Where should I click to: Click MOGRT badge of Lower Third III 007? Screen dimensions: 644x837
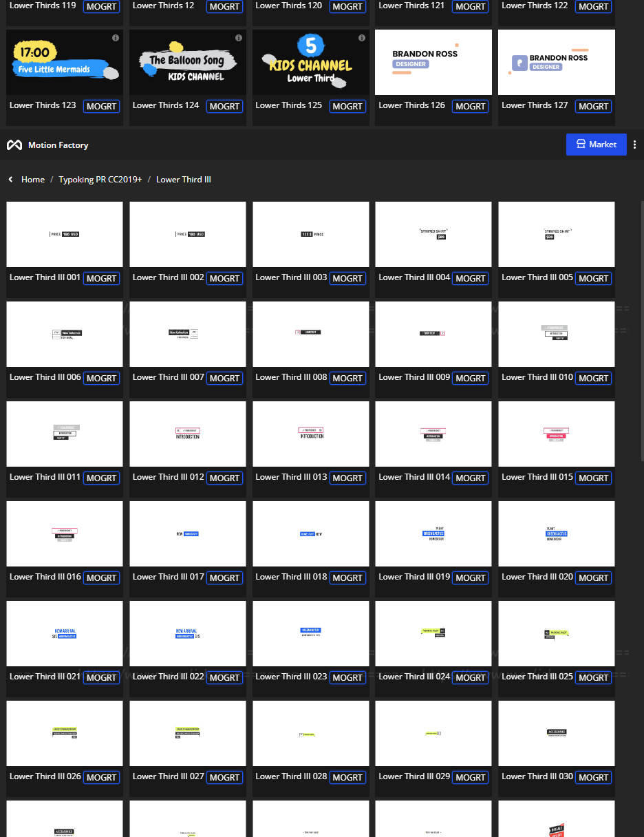[x=224, y=378]
